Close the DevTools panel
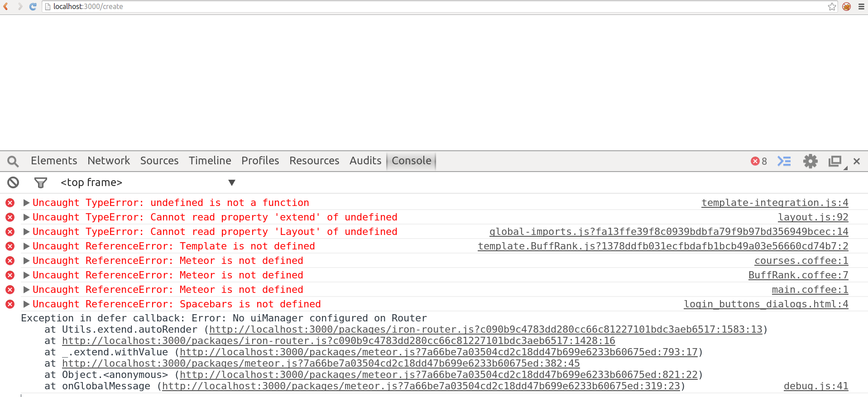The height and width of the screenshot is (397, 868). [857, 161]
